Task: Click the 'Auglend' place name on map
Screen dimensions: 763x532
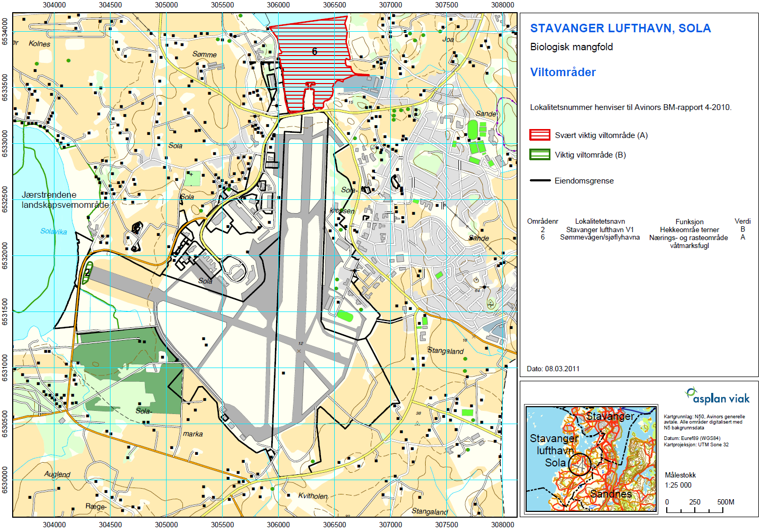Action: coord(57,474)
